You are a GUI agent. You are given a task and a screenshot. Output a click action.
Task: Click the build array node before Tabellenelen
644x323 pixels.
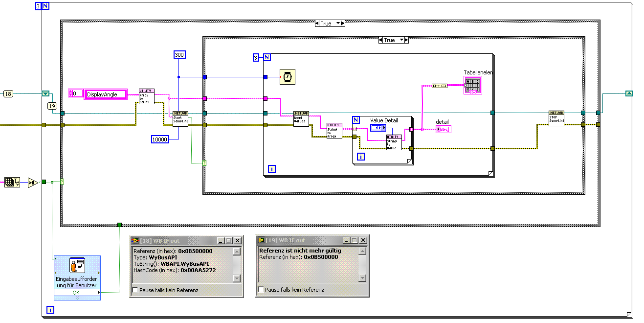coord(439,86)
